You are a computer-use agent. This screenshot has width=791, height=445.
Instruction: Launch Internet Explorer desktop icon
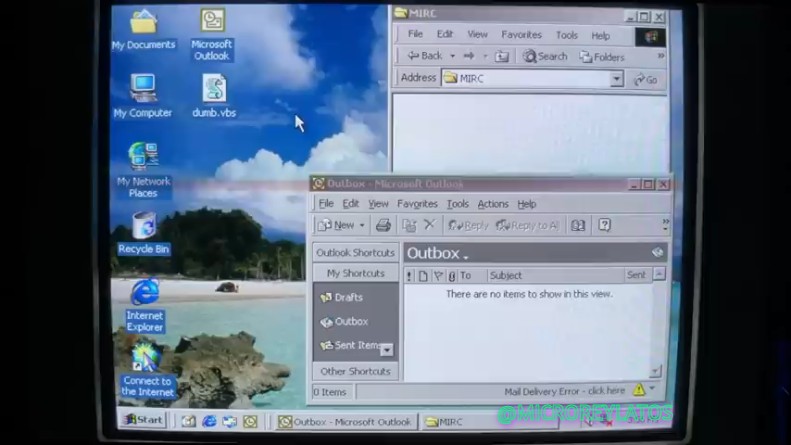(145, 305)
